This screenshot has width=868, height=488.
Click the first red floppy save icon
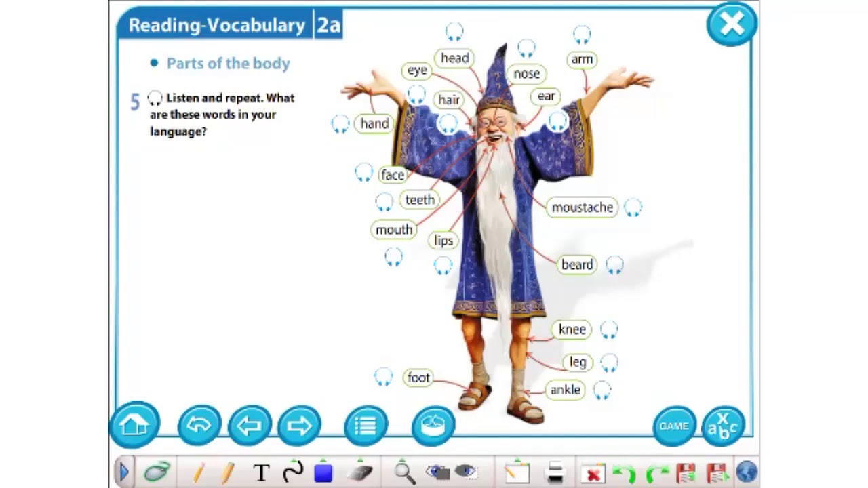coord(686,472)
